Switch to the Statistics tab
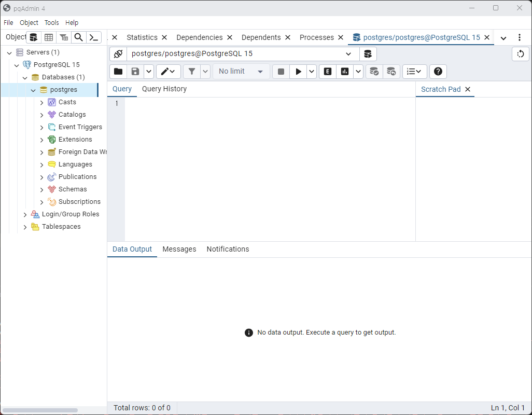 pyautogui.click(x=142, y=37)
